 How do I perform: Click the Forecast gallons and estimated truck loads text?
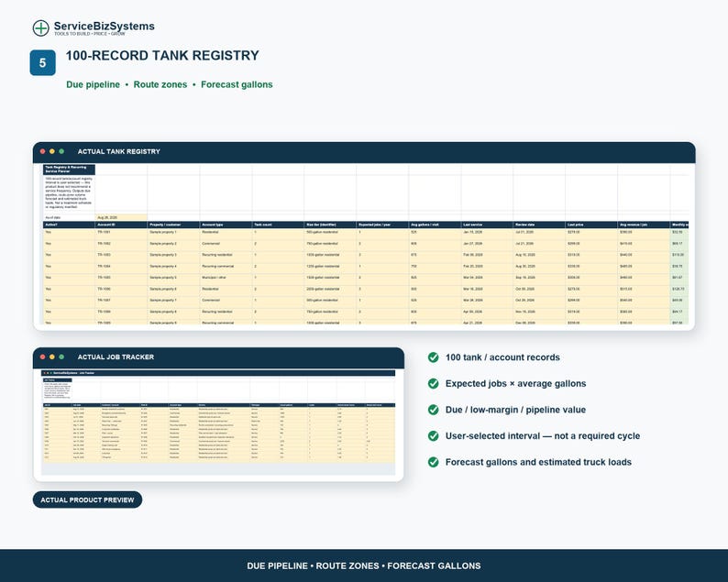(538, 462)
